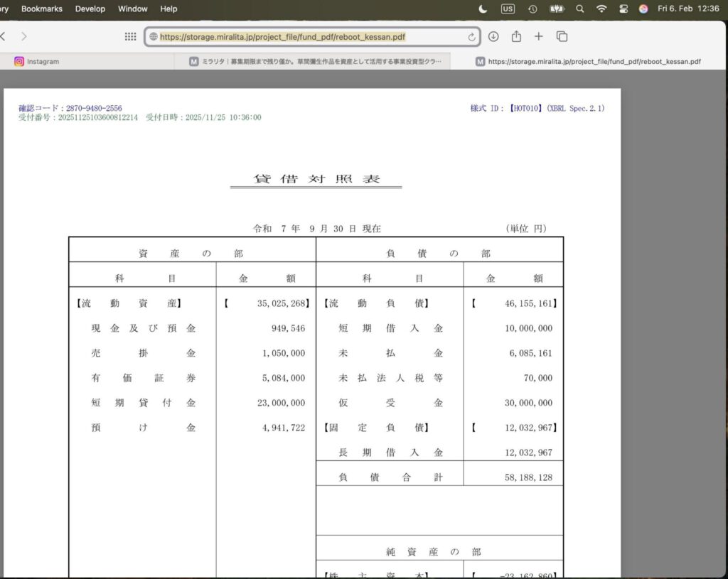The height and width of the screenshot is (579, 728).
Task: Open the Time Machine menu icon
Action: pos(532,9)
